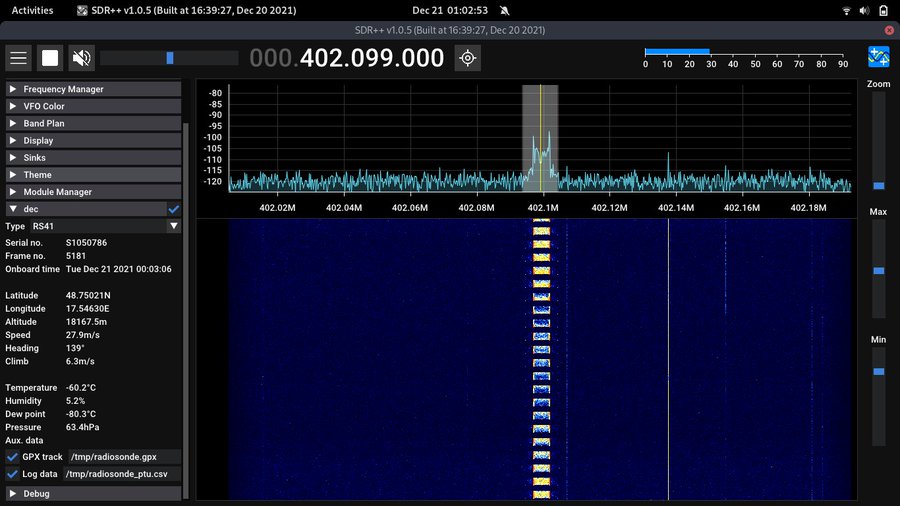The width and height of the screenshot is (900, 506).
Task: Toggle Log data checkbox
Action: click(12, 474)
